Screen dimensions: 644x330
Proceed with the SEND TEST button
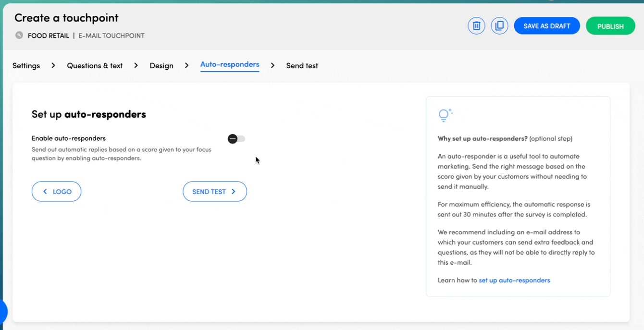click(x=214, y=192)
